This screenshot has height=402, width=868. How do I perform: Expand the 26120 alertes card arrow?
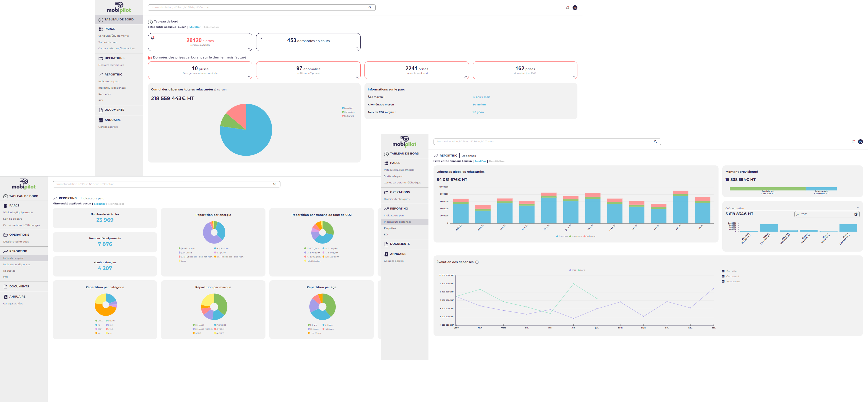pos(249,48)
